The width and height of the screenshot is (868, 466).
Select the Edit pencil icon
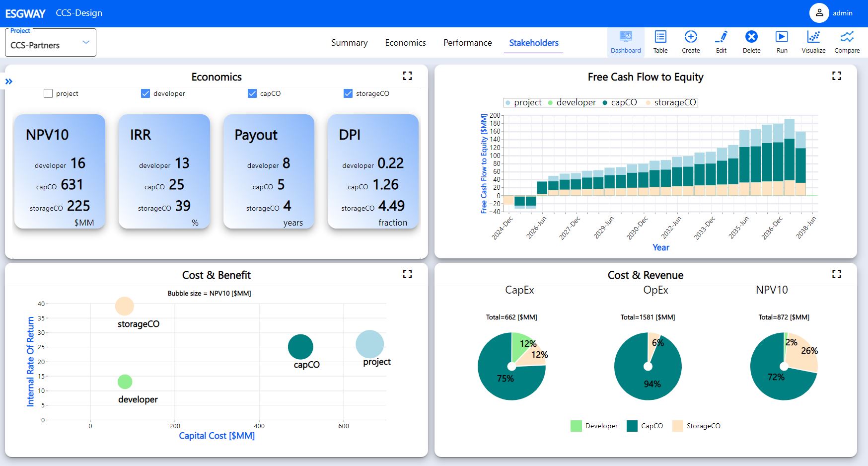[x=721, y=37]
